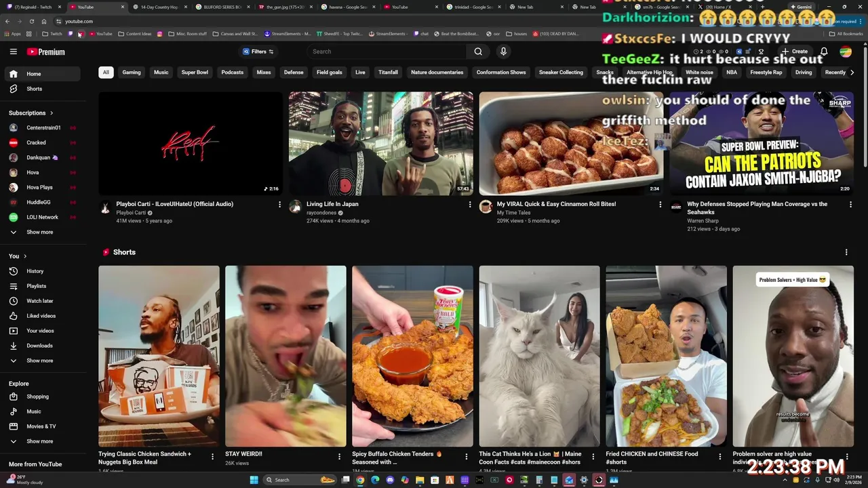This screenshot has height=488, width=868.
Task: Open options for Playboi Carti video
Action: point(279,204)
